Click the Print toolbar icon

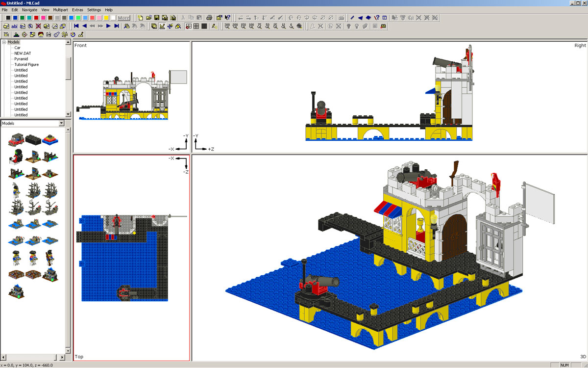coord(209,18)
